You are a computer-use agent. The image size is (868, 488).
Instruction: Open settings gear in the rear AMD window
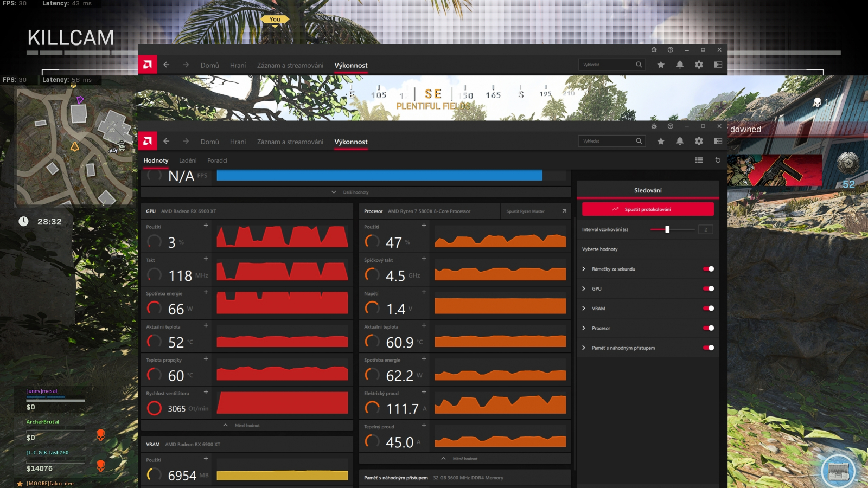coord(699,65)
